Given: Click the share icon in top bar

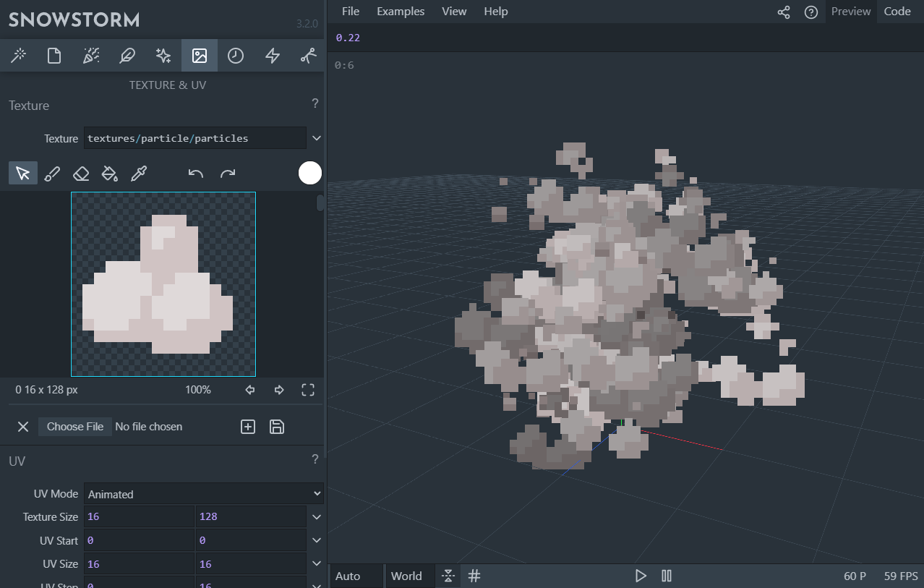Looking at the screenshot, I should click(x=784, y=12).
